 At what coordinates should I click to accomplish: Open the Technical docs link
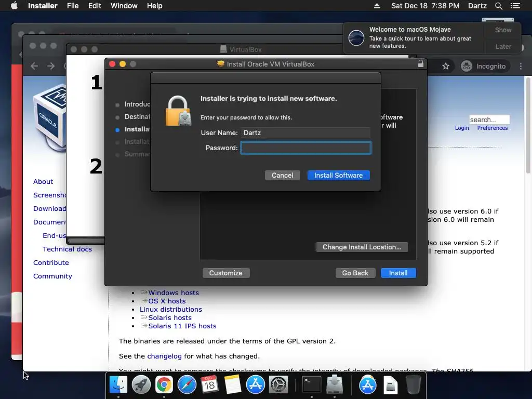(67, 249)
